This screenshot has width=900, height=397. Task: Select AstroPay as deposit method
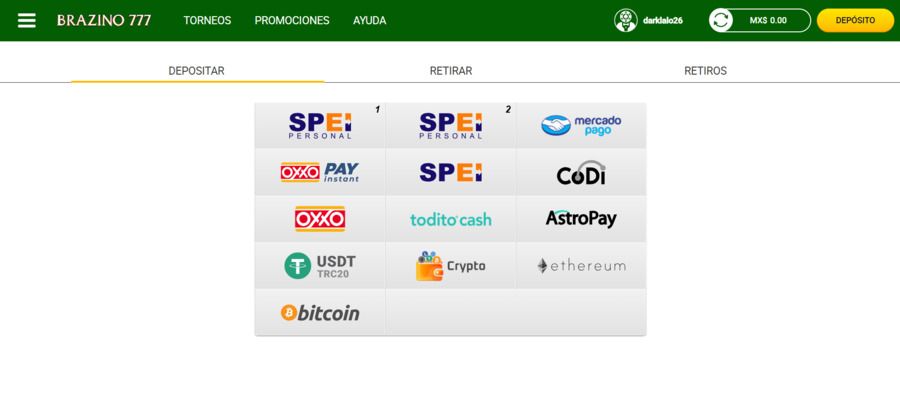(x=581, y=219)
